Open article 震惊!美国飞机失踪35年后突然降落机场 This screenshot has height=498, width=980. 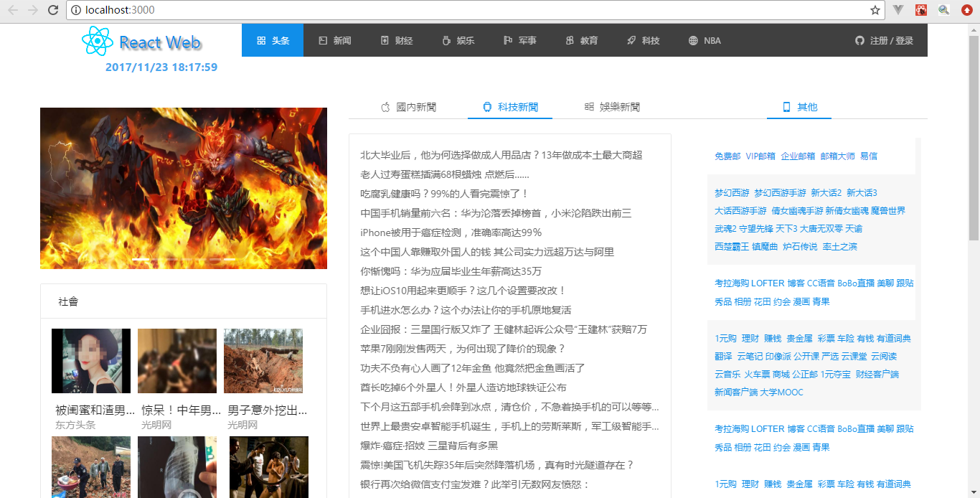[496, 465]
